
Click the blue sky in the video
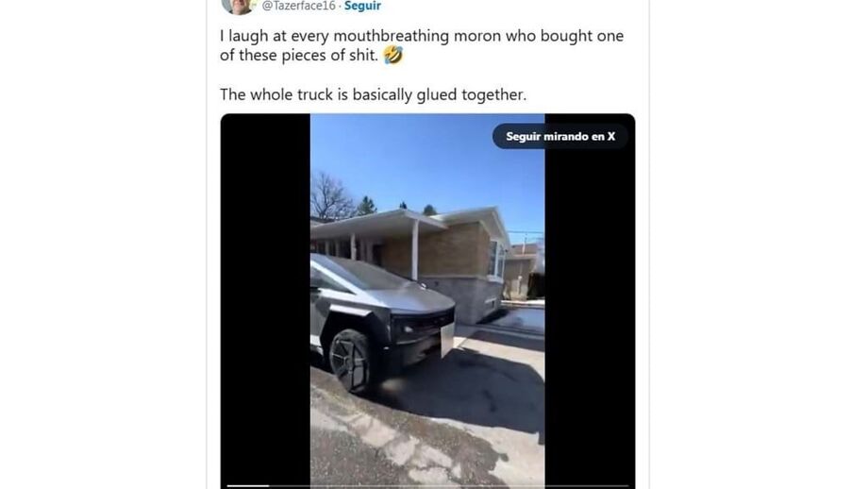432,160
